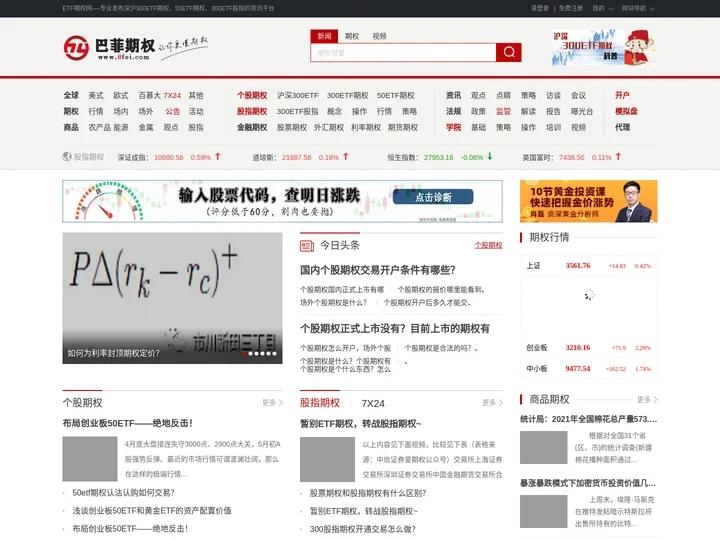This screenshot has height=540, width=720.
Task: Click the 开户 link
Action: coord(622,95)
